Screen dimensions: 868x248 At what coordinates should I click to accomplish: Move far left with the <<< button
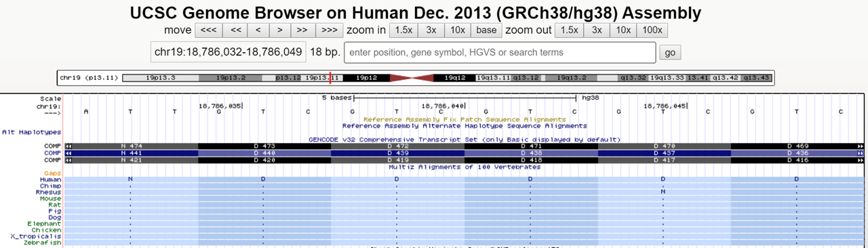click(x=208, y=30)
